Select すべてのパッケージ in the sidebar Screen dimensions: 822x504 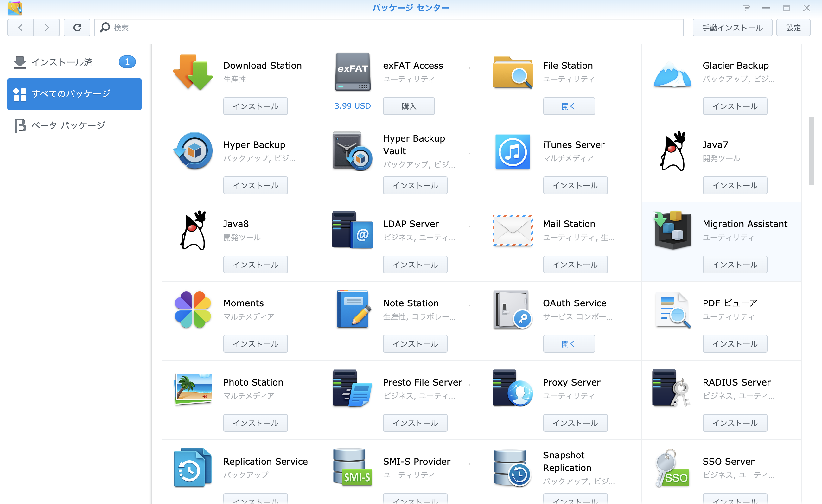(74, 94)
